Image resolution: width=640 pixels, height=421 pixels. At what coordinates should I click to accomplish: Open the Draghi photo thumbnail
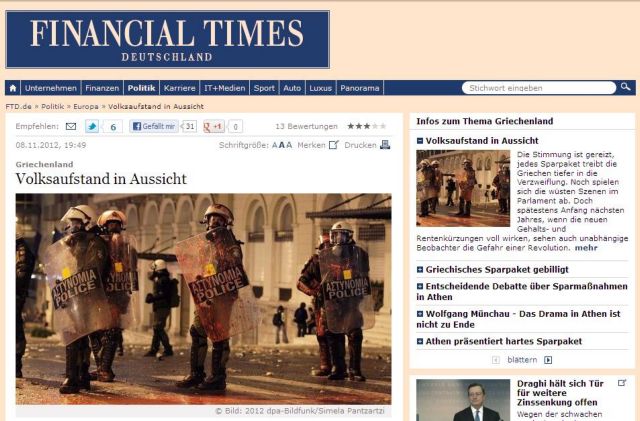pyautogui.click(x=463, y=400)
